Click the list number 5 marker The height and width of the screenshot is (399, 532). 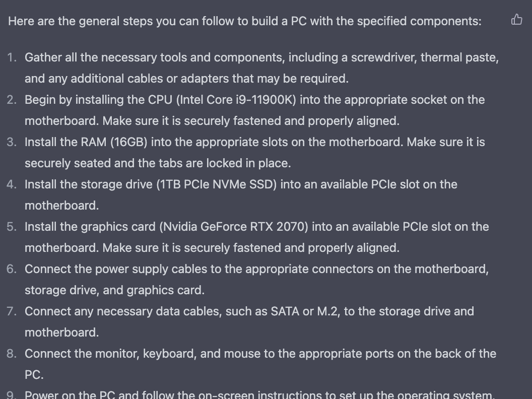point(12,227)
